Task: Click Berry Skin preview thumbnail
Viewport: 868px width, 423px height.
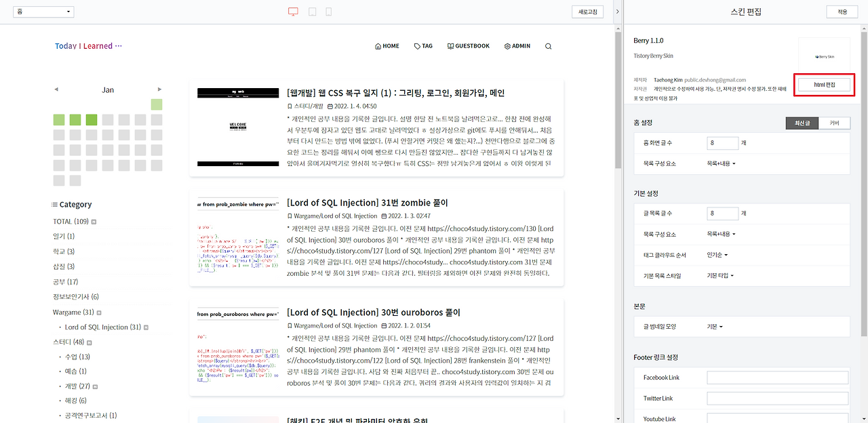Action: [x=824, y=56]
